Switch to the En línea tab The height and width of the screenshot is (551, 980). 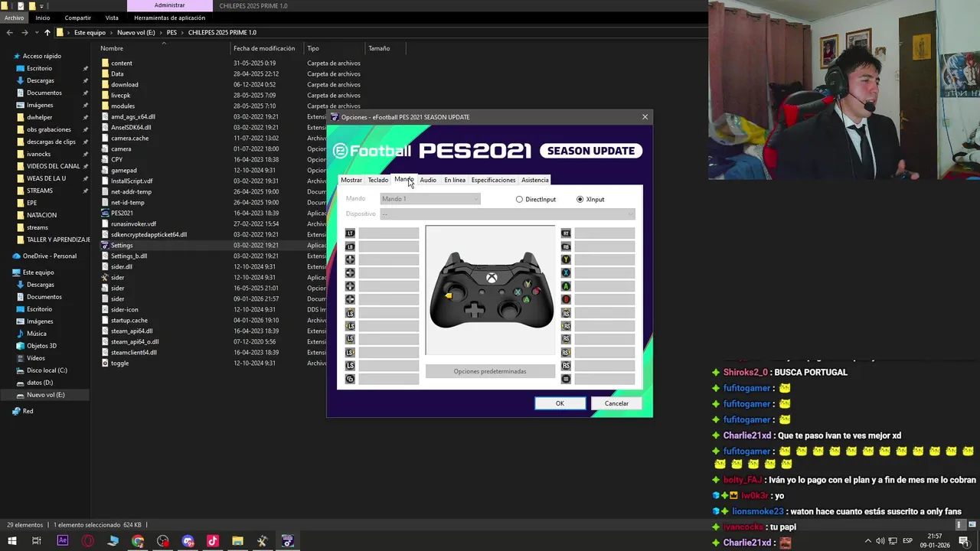[x=455, y=180]
